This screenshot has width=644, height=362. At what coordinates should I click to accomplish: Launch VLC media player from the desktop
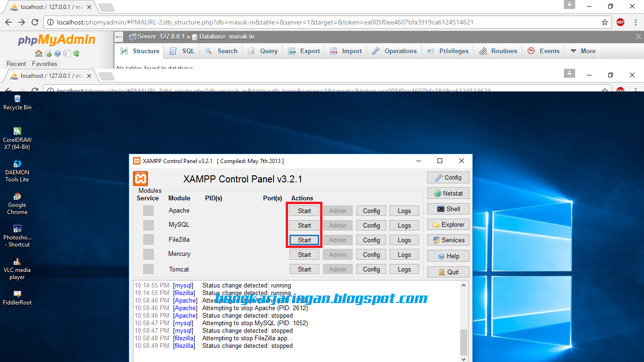tap(17, 261)
